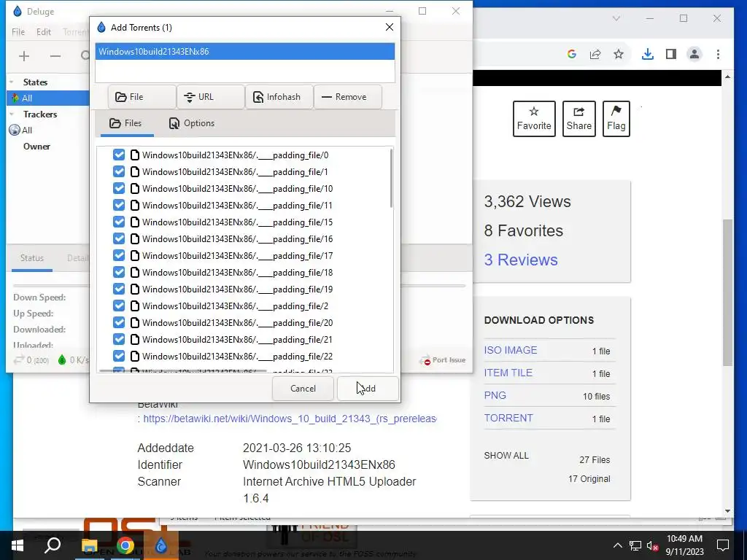This screenshot has width=747, height=560.
Task: Uncheck the padding_file/0 checkbox
Action: pos(119,155)
